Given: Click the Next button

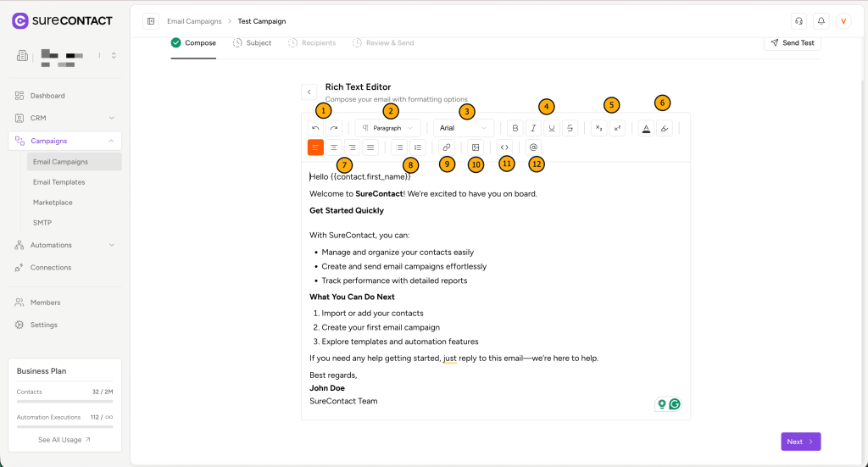Looking at the screenshot, I should (800, 442).
